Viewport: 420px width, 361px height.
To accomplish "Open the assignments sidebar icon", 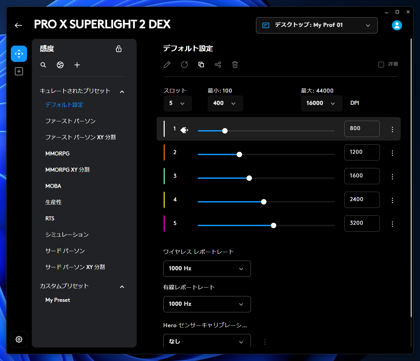I will coord(19,71).
